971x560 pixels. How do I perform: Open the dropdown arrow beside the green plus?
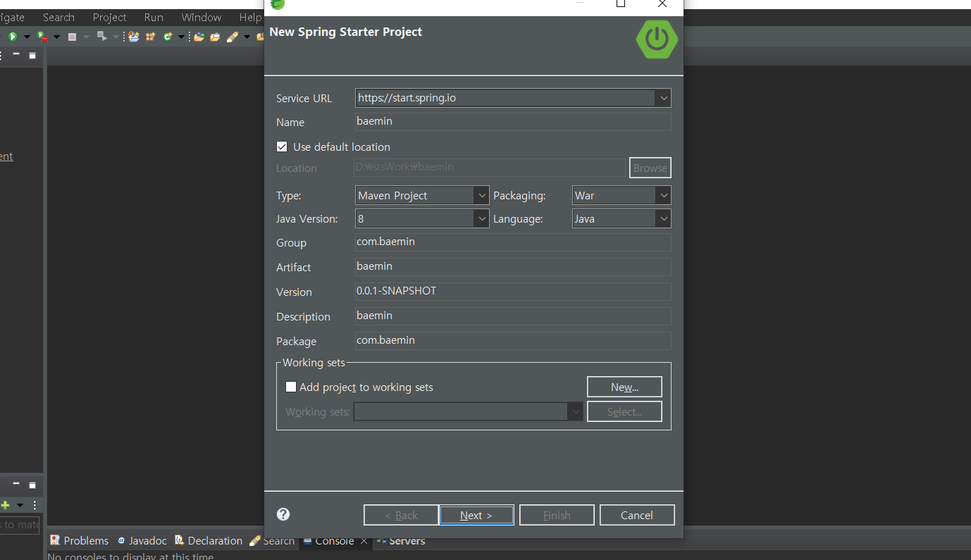pos(20,505)
